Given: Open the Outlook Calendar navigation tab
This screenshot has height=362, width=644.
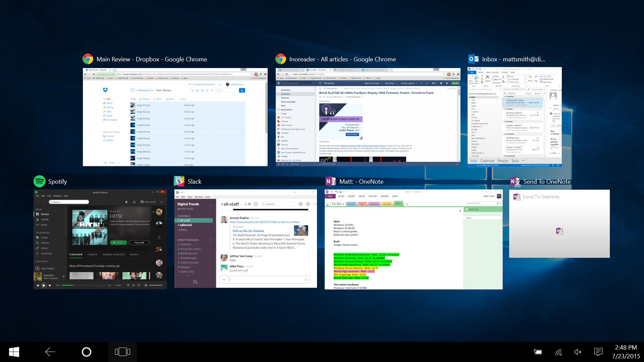Looking at the screenshot, I should (x=487, y=161).
